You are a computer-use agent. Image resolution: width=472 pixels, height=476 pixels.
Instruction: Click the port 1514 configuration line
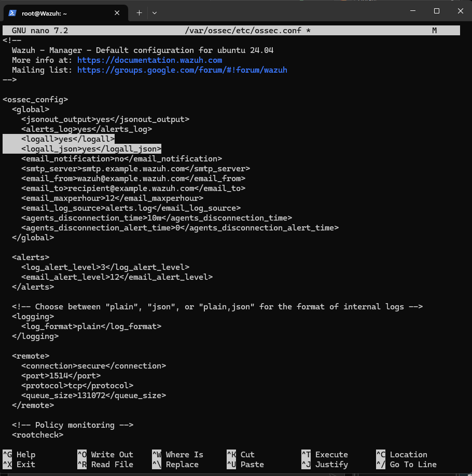(61, 376)
